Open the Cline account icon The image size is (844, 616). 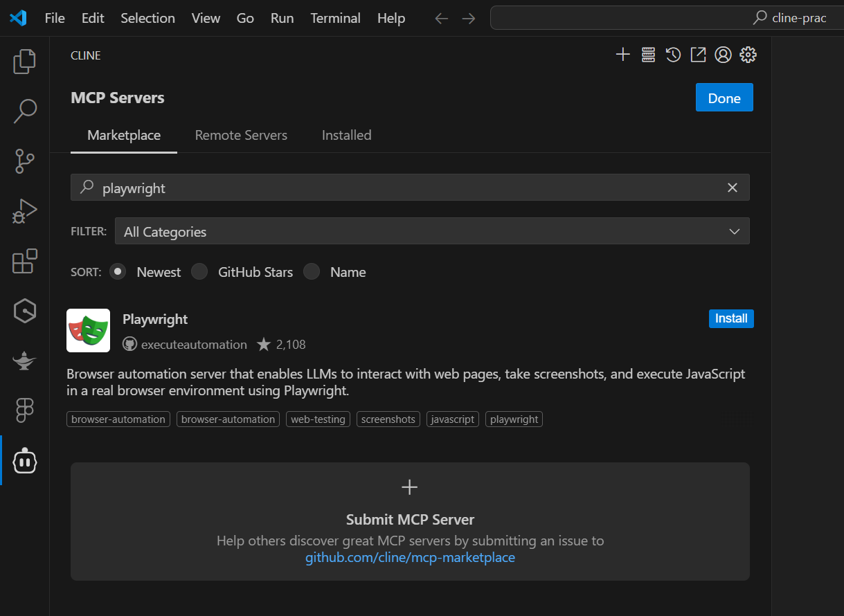click(723, 54)
